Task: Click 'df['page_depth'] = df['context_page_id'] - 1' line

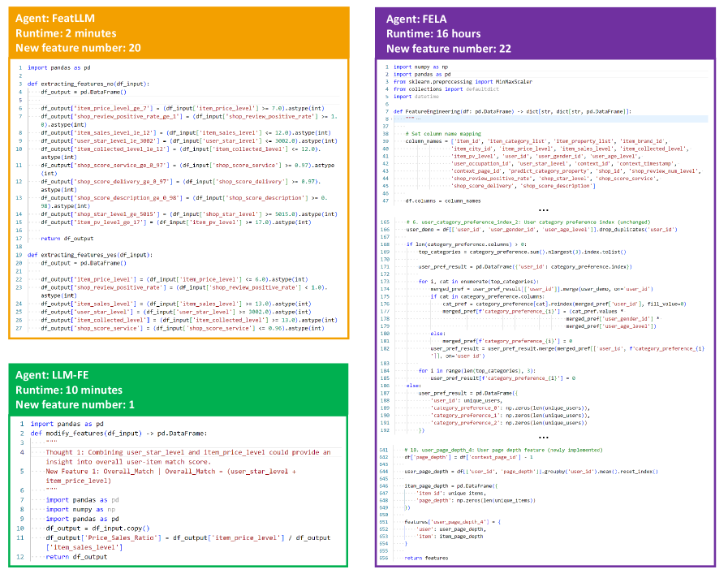Action: coord(468,457)
